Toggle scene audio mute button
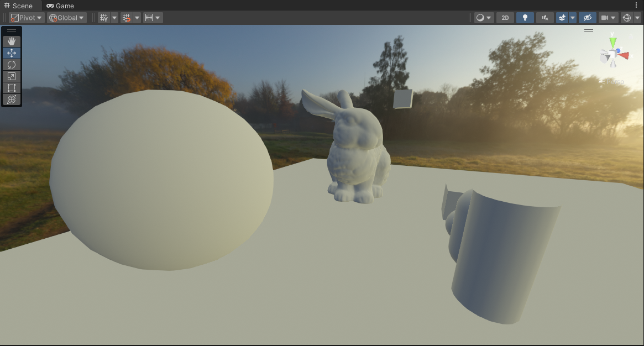 coord(545,18)
